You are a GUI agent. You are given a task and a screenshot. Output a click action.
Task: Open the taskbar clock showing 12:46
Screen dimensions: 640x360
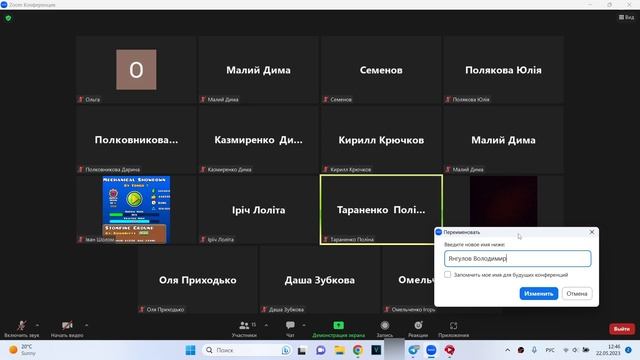[x=608, y=350]
